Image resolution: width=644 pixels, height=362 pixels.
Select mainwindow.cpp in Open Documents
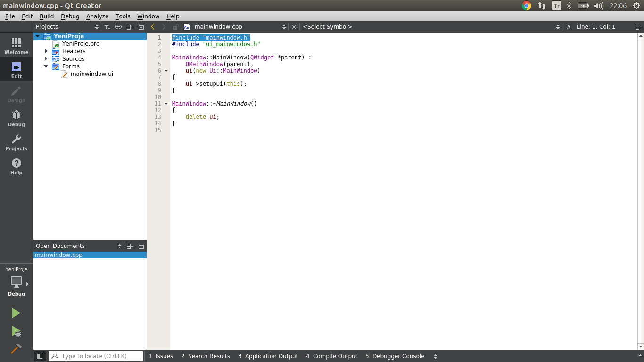(x=90, y=255)
